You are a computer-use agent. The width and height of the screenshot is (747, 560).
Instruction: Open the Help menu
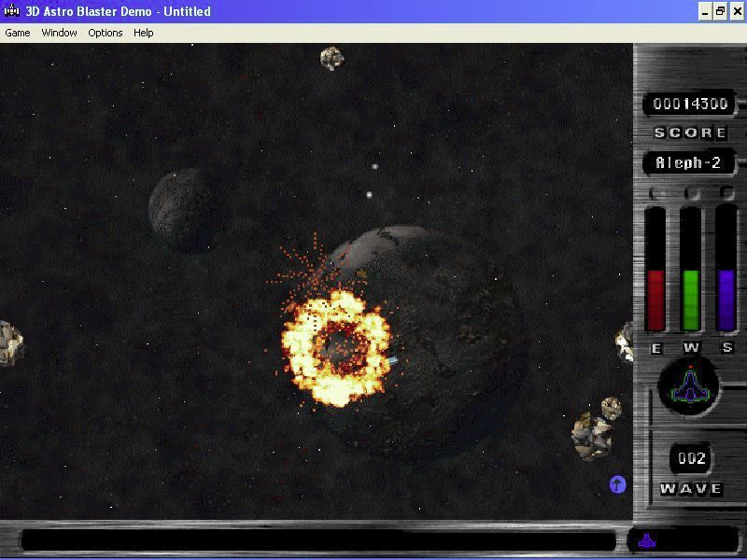(142, 33)
